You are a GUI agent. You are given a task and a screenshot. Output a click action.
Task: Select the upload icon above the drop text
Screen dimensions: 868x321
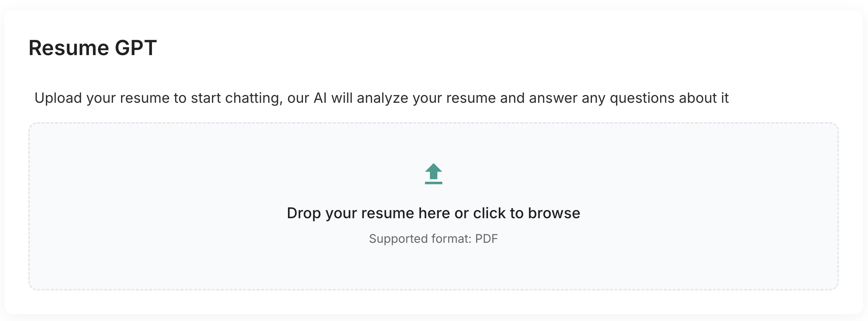point(433,174)
